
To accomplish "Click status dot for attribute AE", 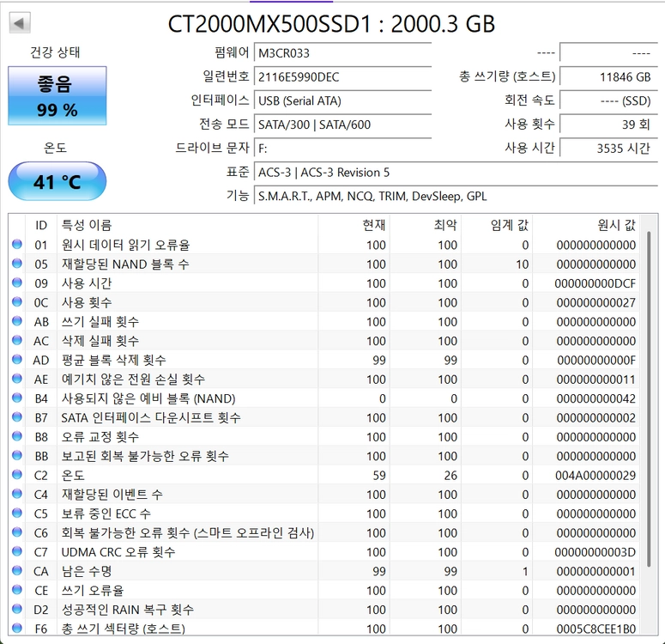I will pyautogui.click(x=17, y=379).
